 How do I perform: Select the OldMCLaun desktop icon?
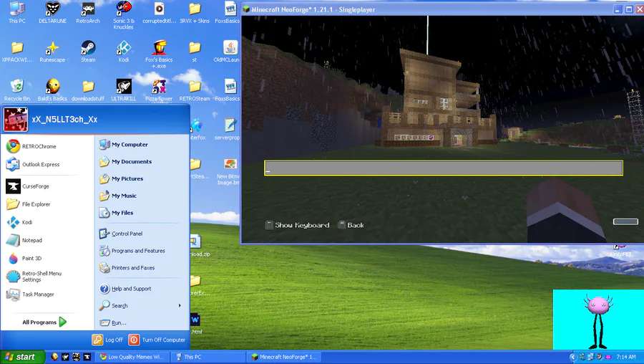coord(227,52)
